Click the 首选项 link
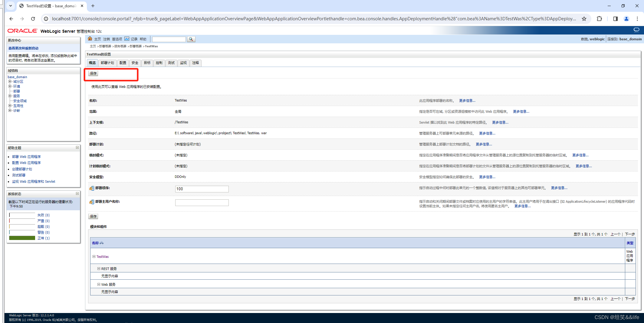 117,39
